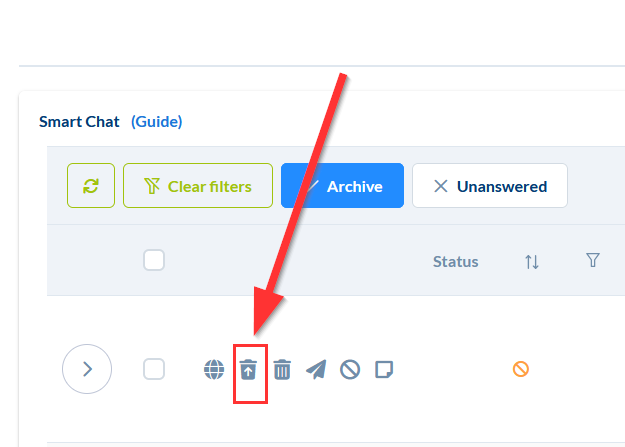Open the note icon in the chat row
Viewport: 625px width, 447px height.
[384, 370]
